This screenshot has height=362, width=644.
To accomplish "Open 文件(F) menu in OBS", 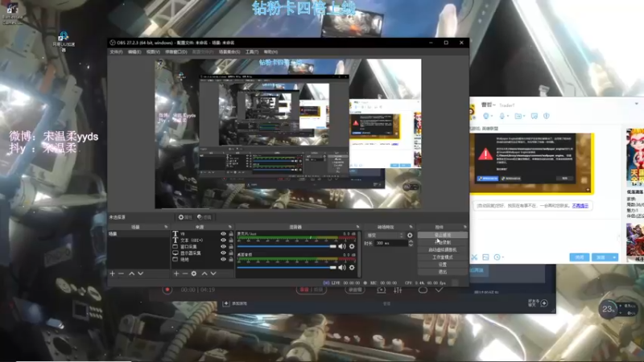I will click(116, 52).
